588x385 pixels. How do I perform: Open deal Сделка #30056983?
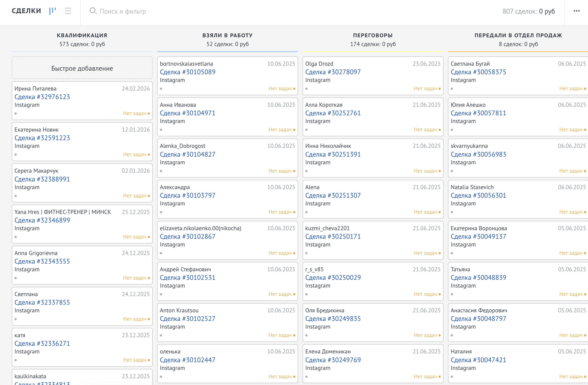(x=478, y=154)
